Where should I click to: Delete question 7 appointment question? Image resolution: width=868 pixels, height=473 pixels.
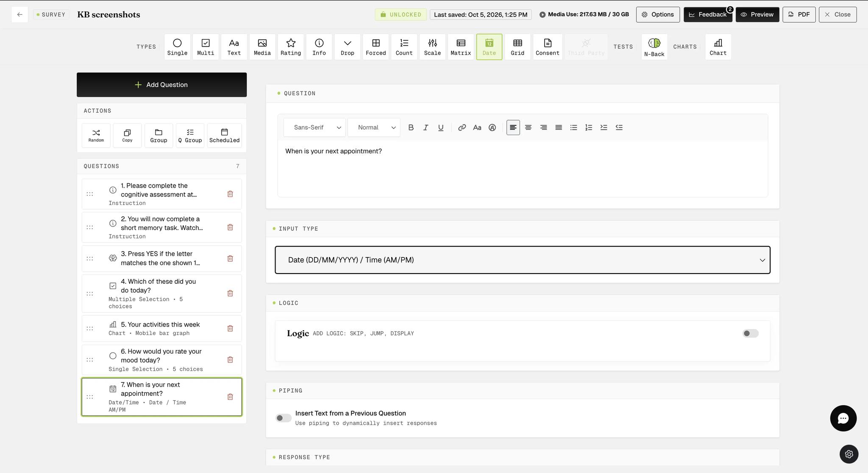[230, 397]
